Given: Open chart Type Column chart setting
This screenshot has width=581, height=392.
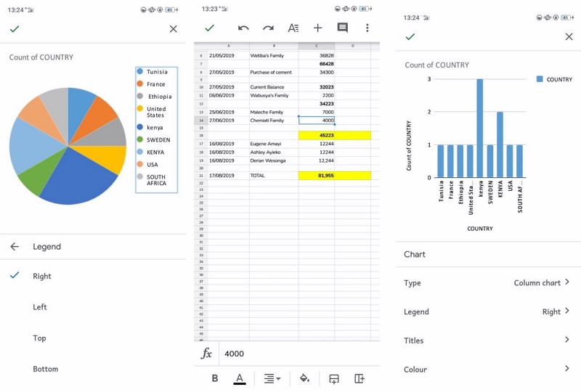Looking at the screenshot, I should point(488,282).
